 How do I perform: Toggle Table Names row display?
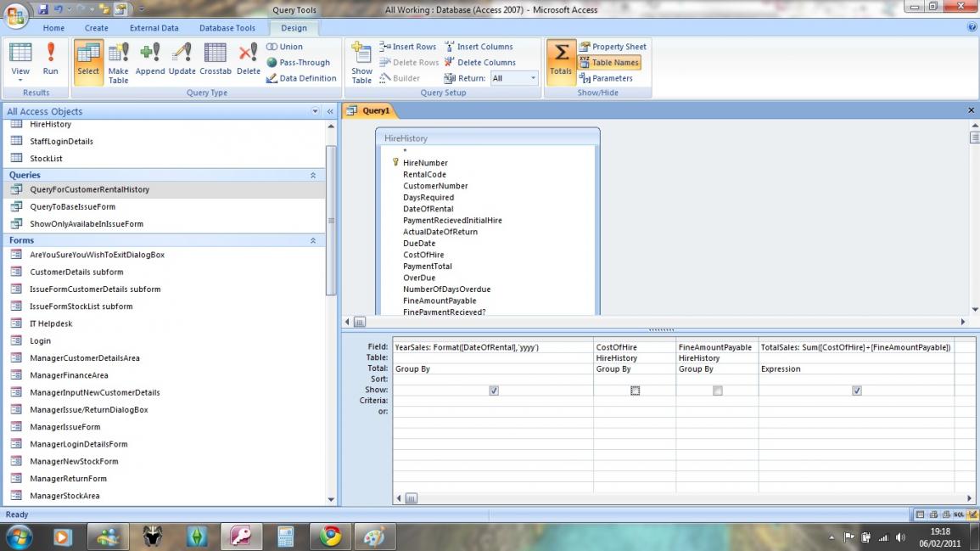[609, 63]
